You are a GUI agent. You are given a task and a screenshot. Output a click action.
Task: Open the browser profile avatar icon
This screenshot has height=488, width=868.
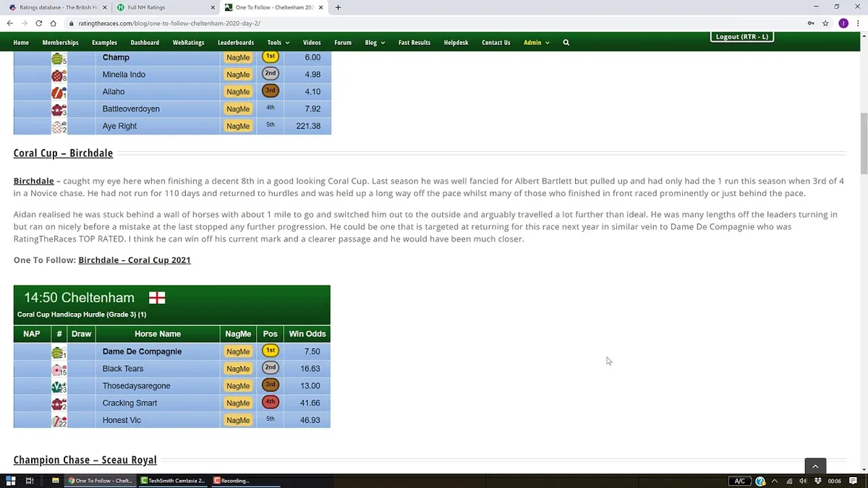[843, 23]
